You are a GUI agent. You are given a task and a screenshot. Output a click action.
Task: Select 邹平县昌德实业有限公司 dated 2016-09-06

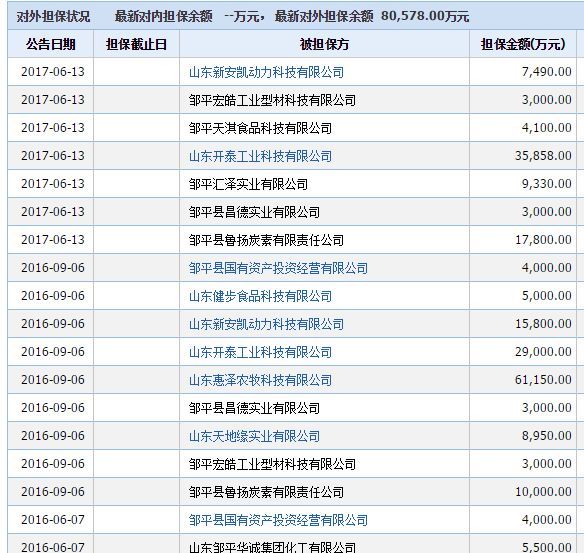coord(254,408)
